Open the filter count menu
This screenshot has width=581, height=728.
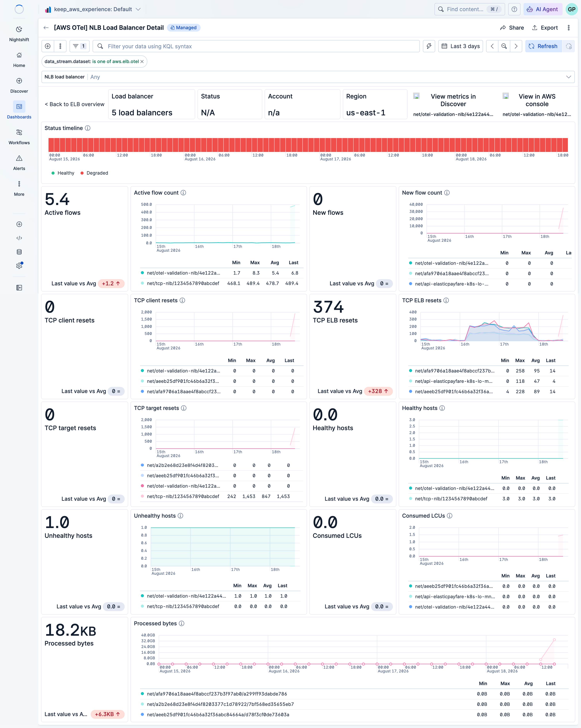click(79, 46)
